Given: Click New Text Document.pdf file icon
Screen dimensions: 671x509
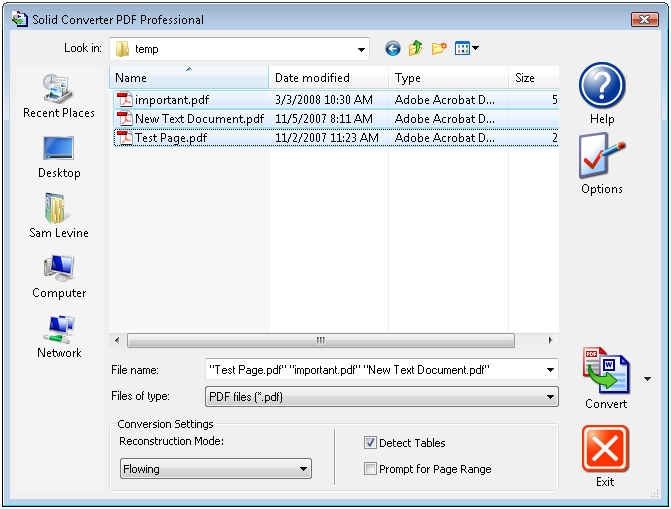Looking at the screenshot, I should point(125,119).
